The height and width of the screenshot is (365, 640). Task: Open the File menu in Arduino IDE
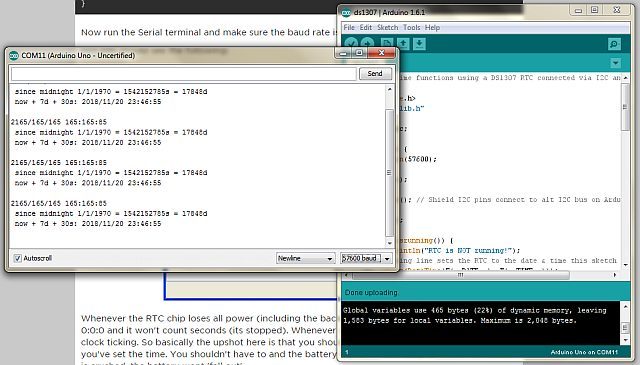tap(349, 27)
